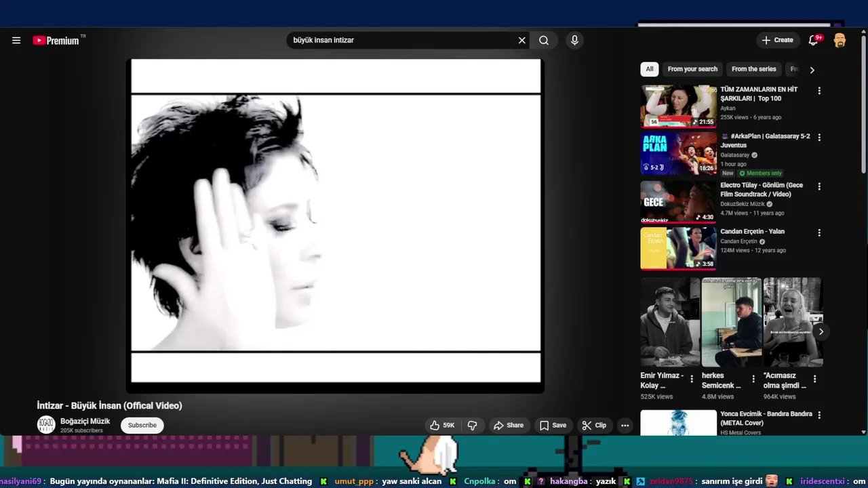Select the From the series chip
The width and height of the screenshot is (868, 488).
pyautogui.click(x=753, y=69)
